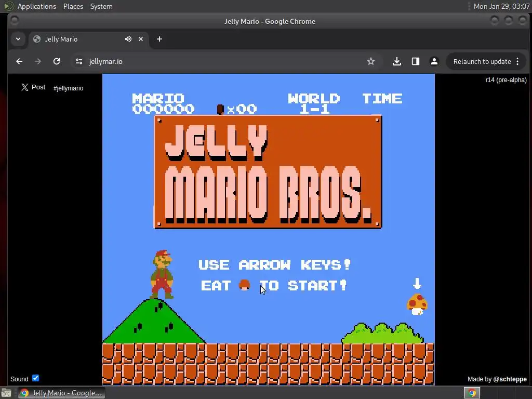Uncheck the Sound checkbox

[36, 378]
